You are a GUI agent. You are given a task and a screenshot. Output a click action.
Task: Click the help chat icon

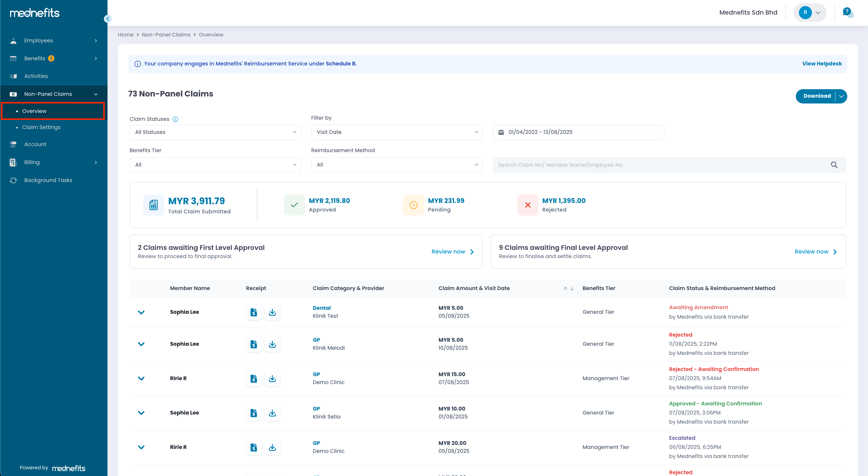pos(847,12)
